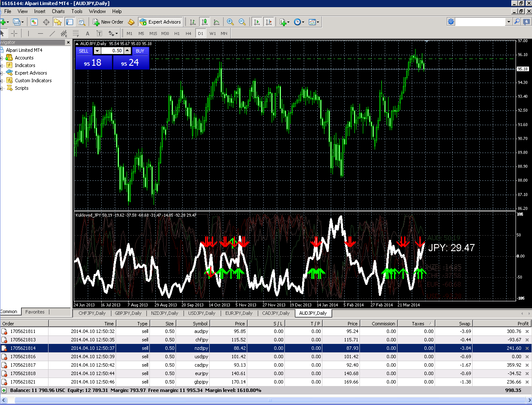The width and height of the screenshot is (532, 405).
Task: Select the cursor arrow tool
Action: click(x=3, y=33)
